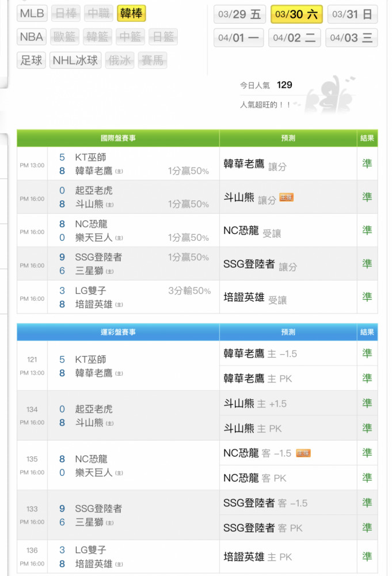Select the NBA sport tab

(32, 37)
